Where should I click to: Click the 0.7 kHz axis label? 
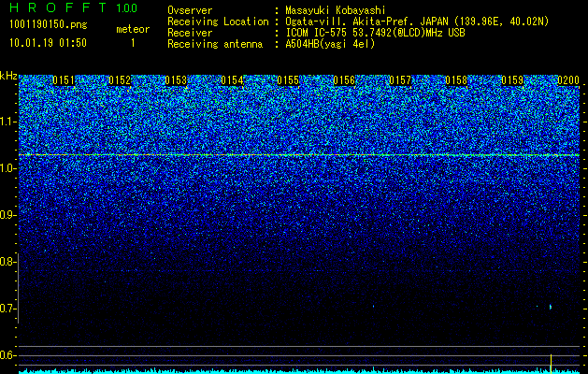click(x=7, y=309)
